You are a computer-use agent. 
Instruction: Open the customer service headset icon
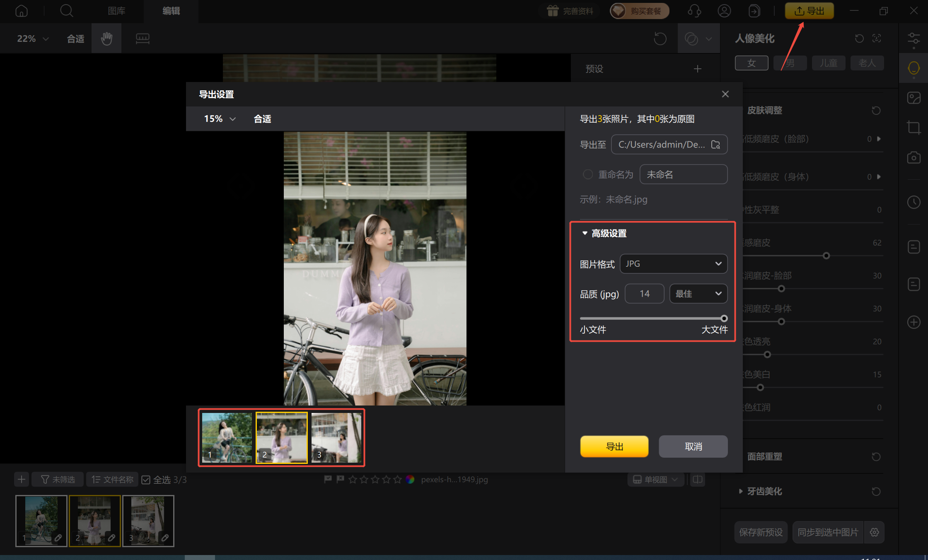click(x=694, y=11)
